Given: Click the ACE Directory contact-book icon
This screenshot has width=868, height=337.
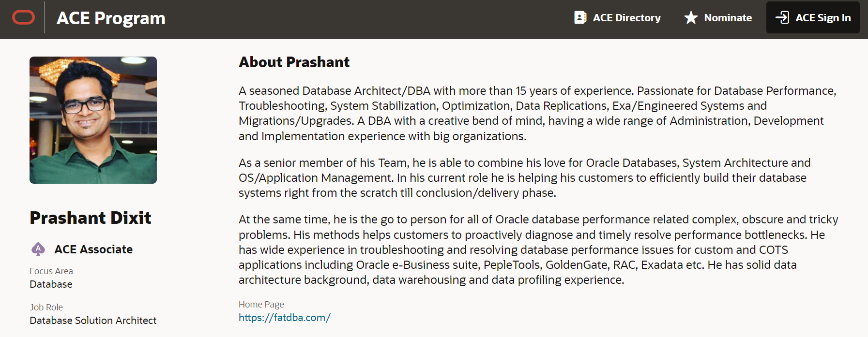Looking at the screenshot, I should tap(580, 18).
